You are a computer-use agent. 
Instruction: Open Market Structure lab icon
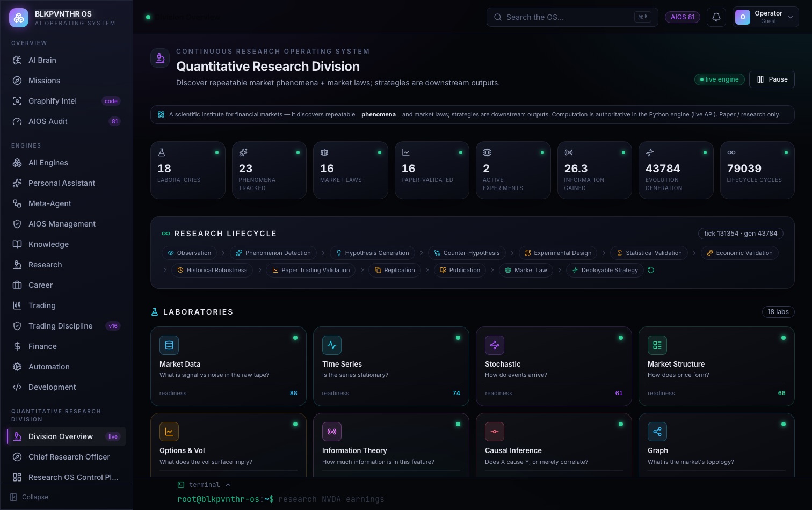tap(657, 345)
